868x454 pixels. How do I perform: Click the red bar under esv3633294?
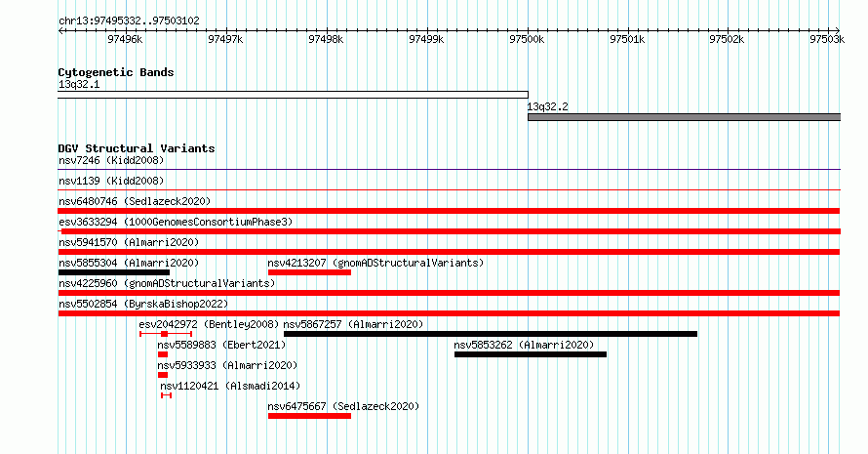tap(449, 231)
